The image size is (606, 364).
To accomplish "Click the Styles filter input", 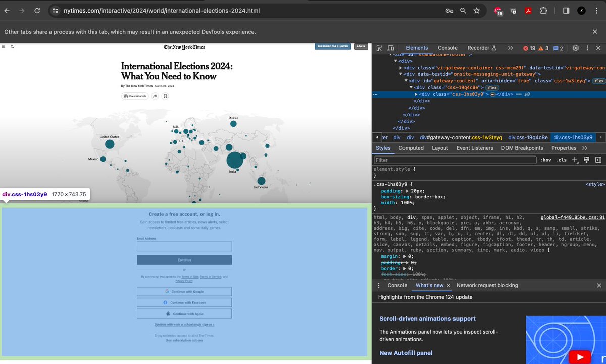I will pos(455,160).
